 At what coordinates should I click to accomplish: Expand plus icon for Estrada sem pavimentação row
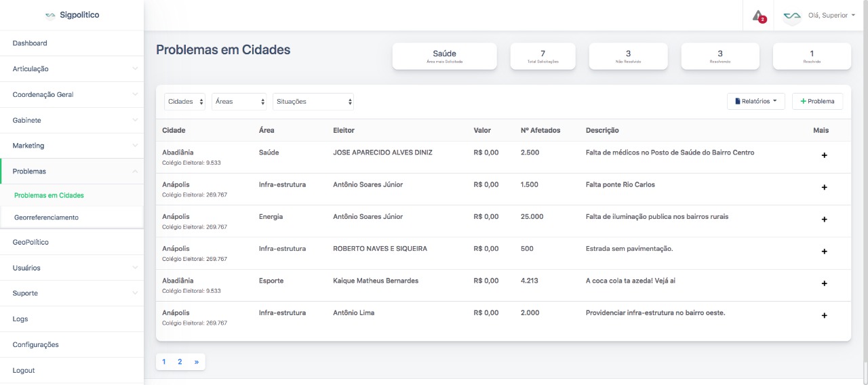pos(824,251)
